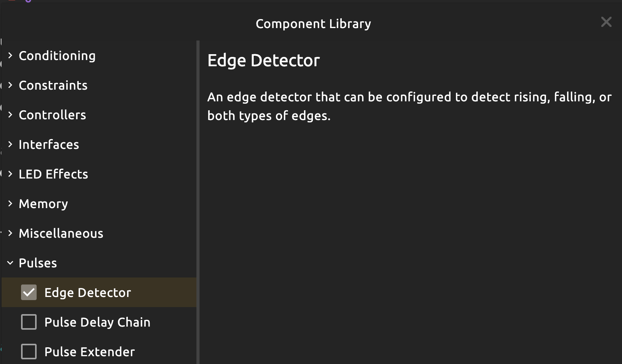Click the Edge Detector description heading
The width and height of the screenshot is (622, 364).
pos(263,60)
